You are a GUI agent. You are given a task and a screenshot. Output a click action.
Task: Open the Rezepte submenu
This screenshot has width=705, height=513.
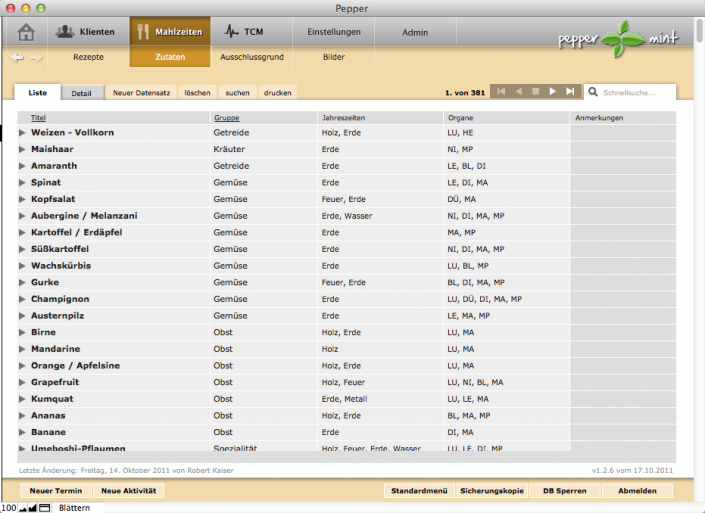(88, 57)
